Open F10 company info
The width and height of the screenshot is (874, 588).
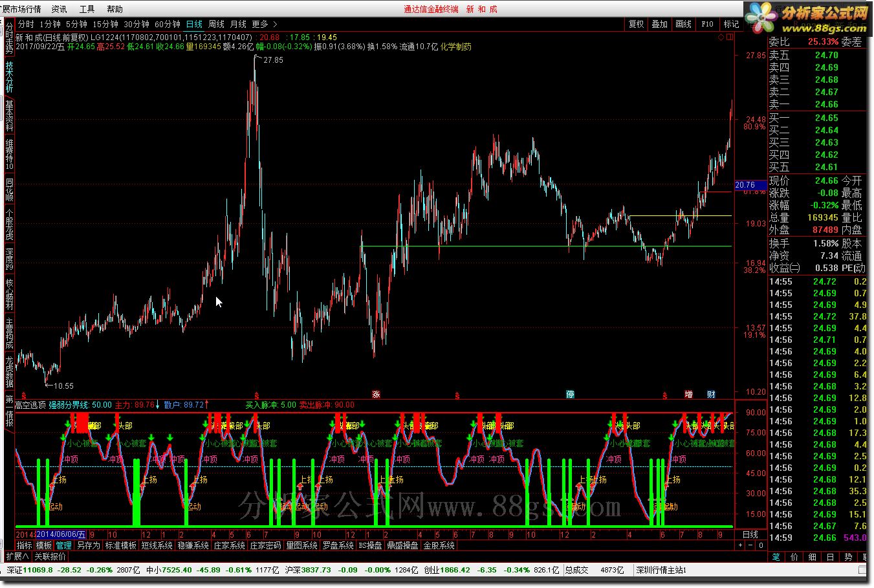pos(707,24)
